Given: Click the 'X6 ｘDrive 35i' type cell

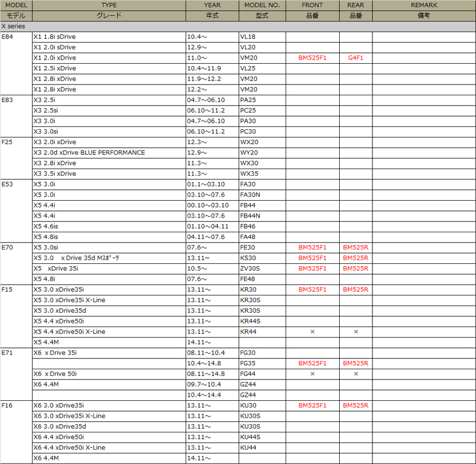Looking at the screenshot, I should tap(109, 353).
